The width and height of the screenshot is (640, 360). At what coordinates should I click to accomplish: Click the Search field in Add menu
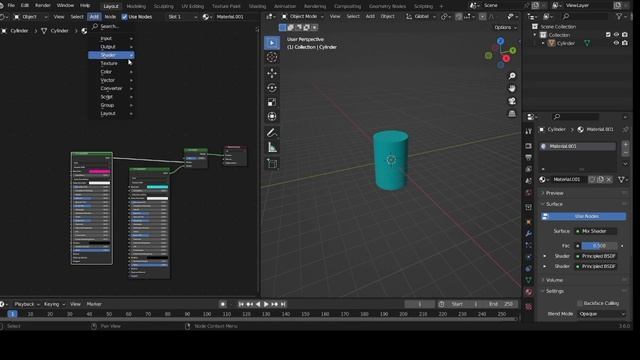click(x=110, y=26)
